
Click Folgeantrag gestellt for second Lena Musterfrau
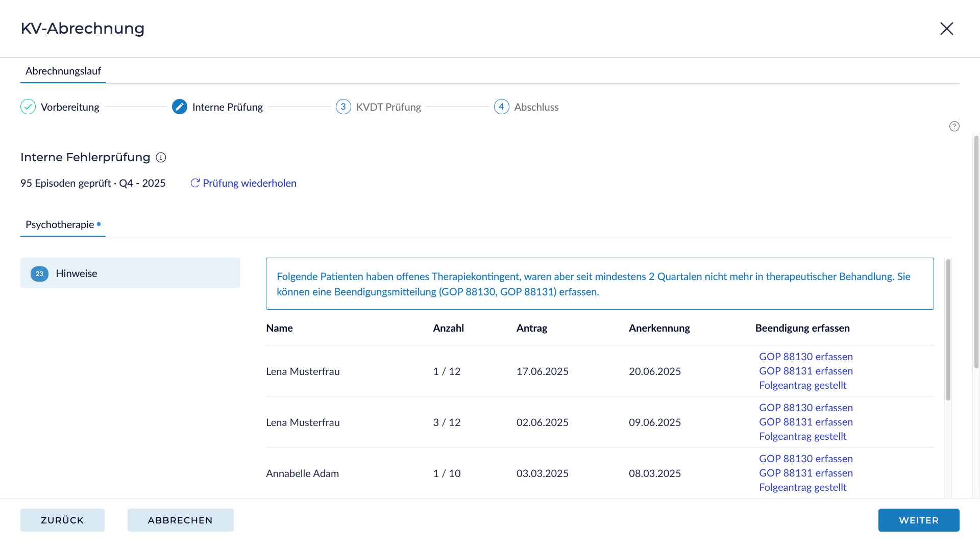(x=802, y=437)
